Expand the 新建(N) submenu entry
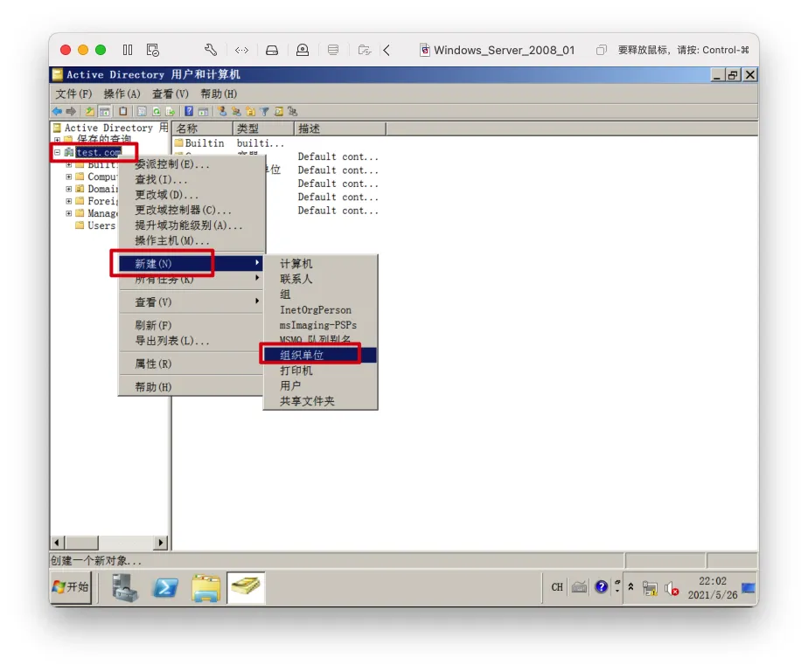This screenshot has width=808, height=672. 192,264
